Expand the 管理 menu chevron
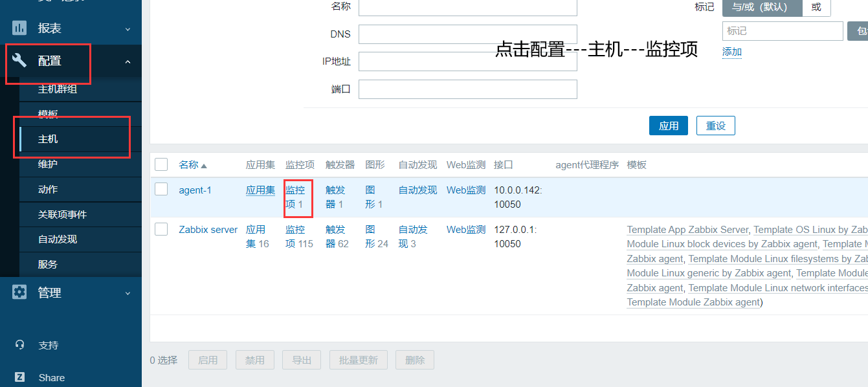This screenshot has width=868, height=387. [128, 293]
